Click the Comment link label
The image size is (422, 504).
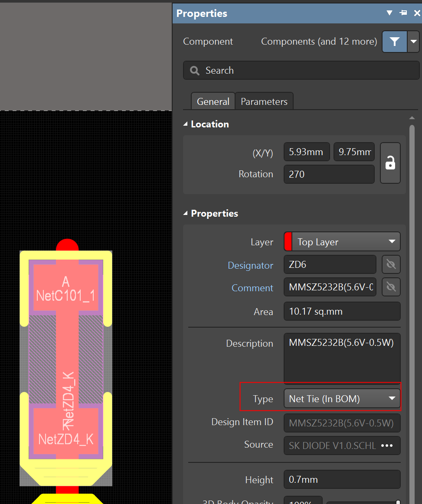252,288
